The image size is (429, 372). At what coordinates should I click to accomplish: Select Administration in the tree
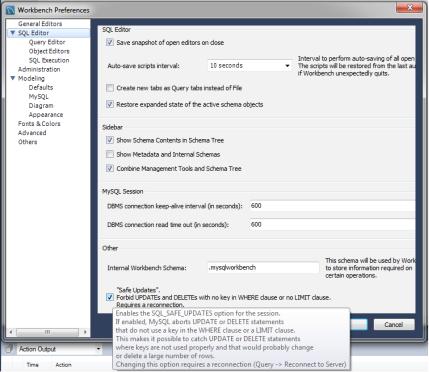click(39, 69)
